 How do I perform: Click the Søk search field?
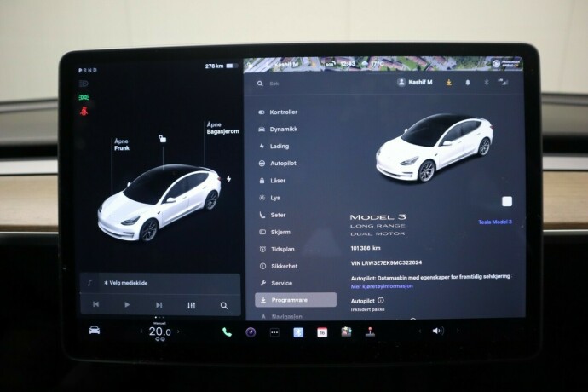point(274,84)
